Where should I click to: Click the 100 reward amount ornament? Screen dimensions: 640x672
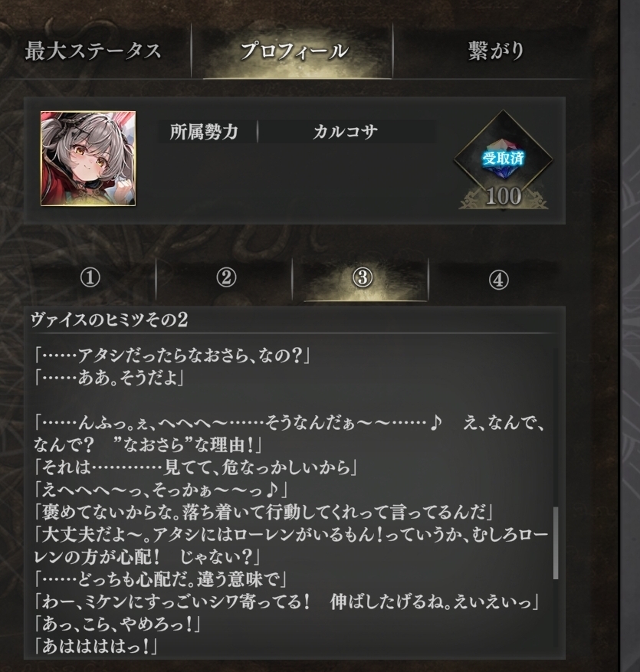pyautogui.click(x=504, y=197)
